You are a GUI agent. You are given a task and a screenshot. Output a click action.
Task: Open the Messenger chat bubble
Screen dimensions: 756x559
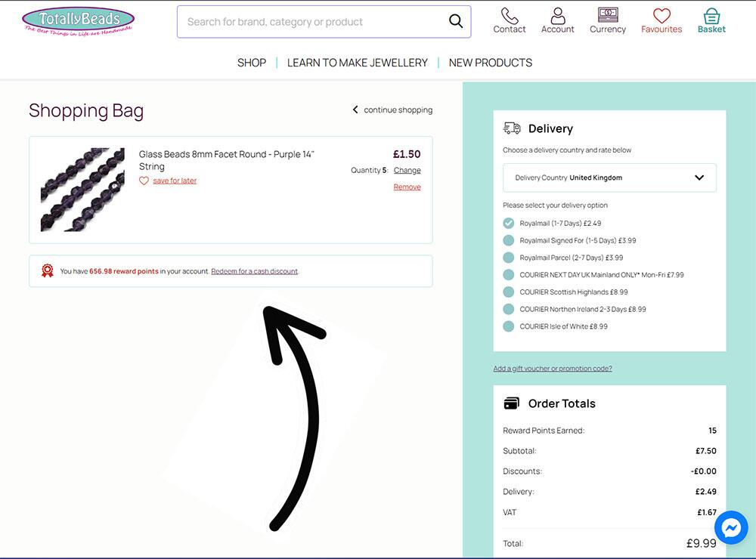tap(731, 527)
